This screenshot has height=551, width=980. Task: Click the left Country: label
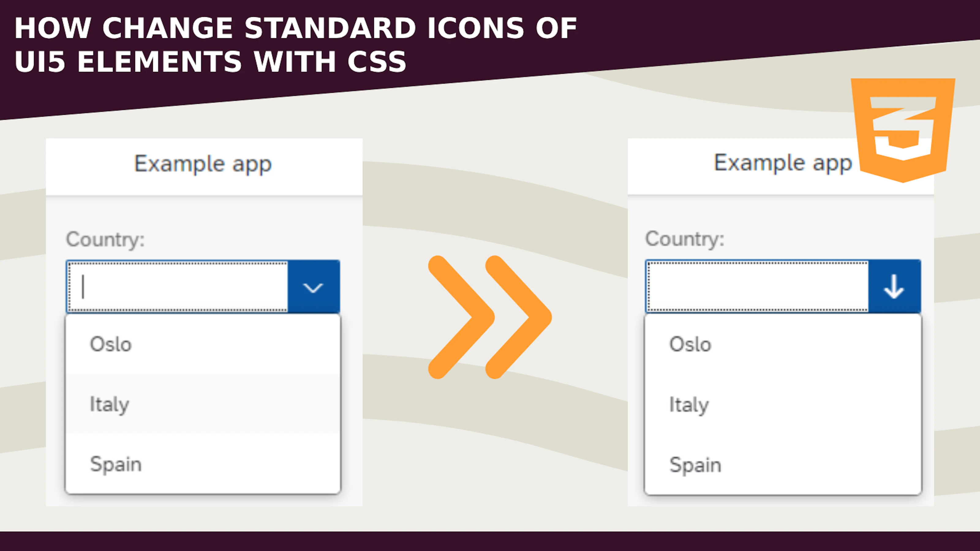(x=105, y=240)
